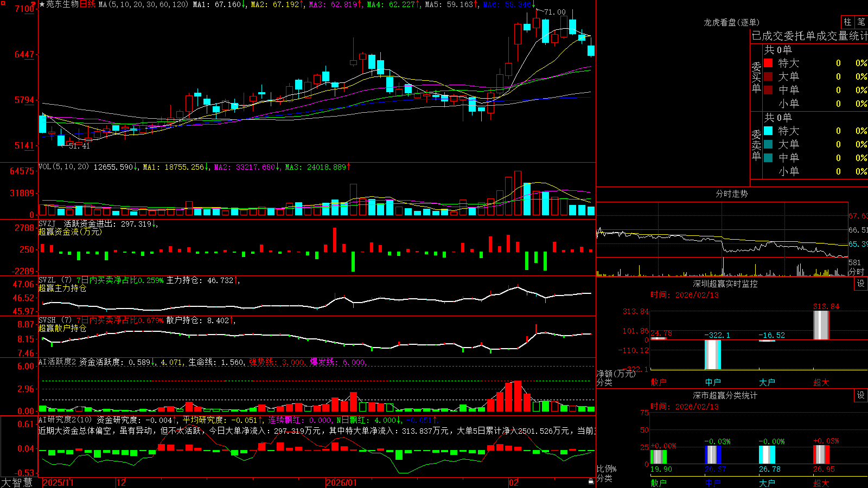The image size is (868, 488).
Task: Click the lock icon at the end of the date axis
Action: pyautogui.click(x=591, y=481)
